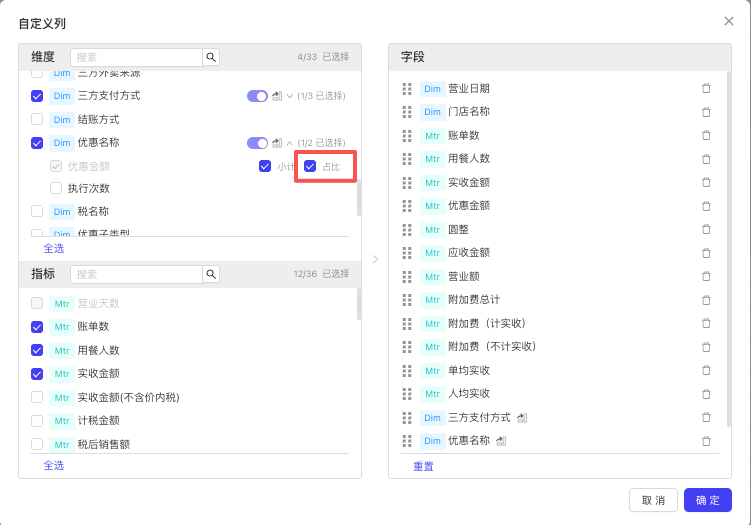Image resolution: width=751 pixels, height=525 pixels.
Task: Delete the 人均实收 field
Action: (x=706, y=393)
